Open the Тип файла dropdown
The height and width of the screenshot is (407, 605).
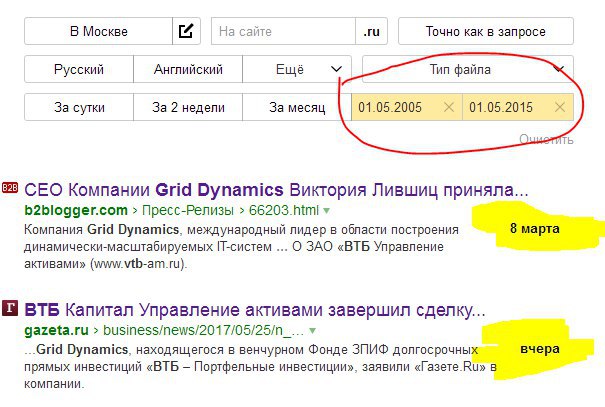[468, 69]
